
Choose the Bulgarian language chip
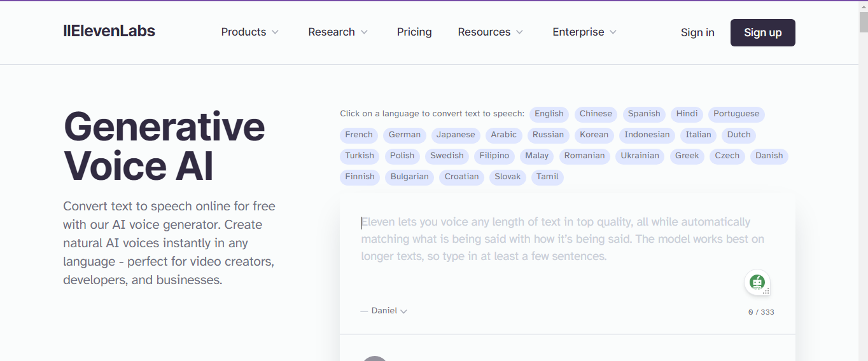[x=410, y=177]
